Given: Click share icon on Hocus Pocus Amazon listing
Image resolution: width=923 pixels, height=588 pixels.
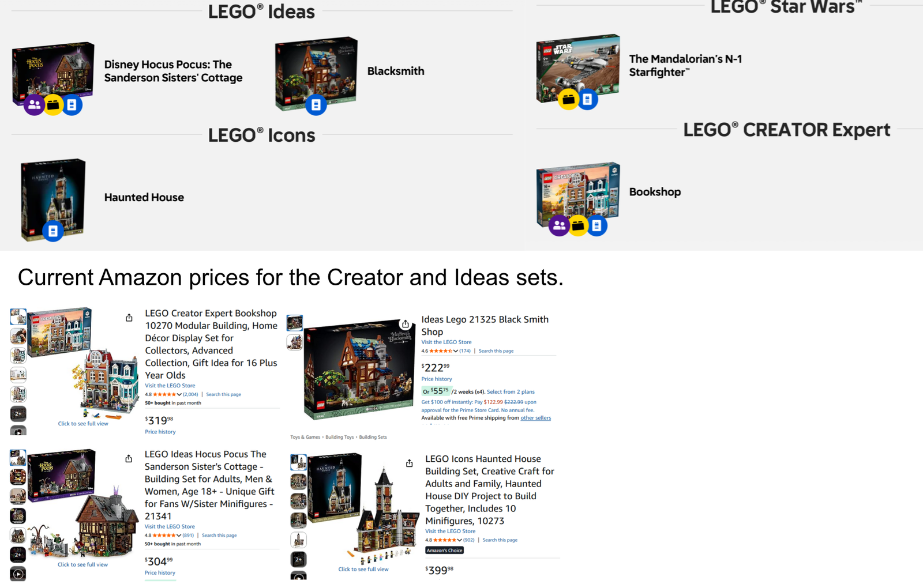Looking at the screenshot, I should coord(129,459).
